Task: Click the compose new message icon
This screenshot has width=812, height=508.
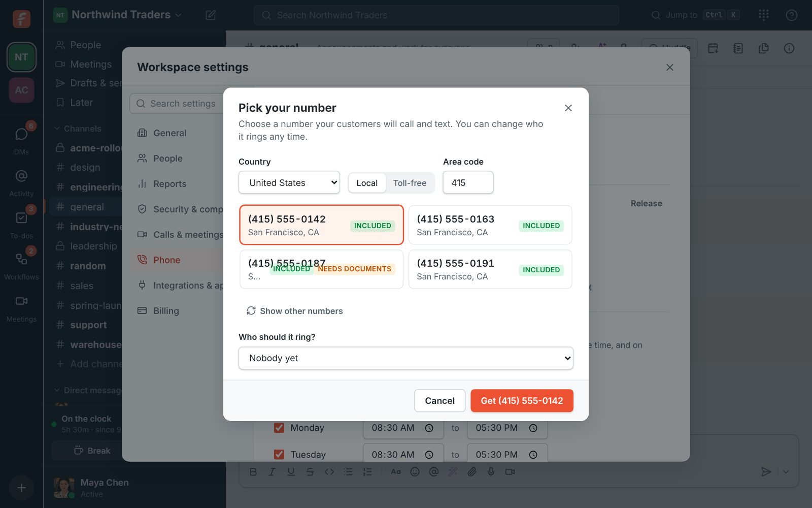Action: (x=211, y=15)
